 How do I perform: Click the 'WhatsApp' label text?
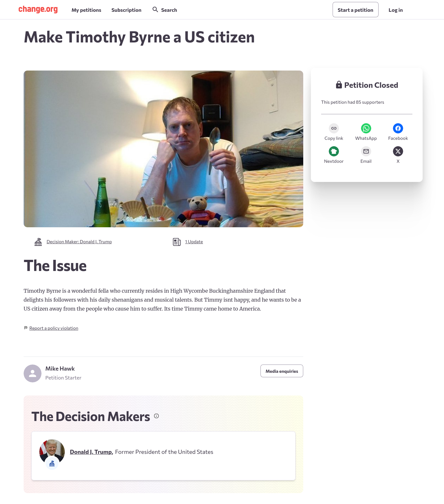tap(366, 138)
